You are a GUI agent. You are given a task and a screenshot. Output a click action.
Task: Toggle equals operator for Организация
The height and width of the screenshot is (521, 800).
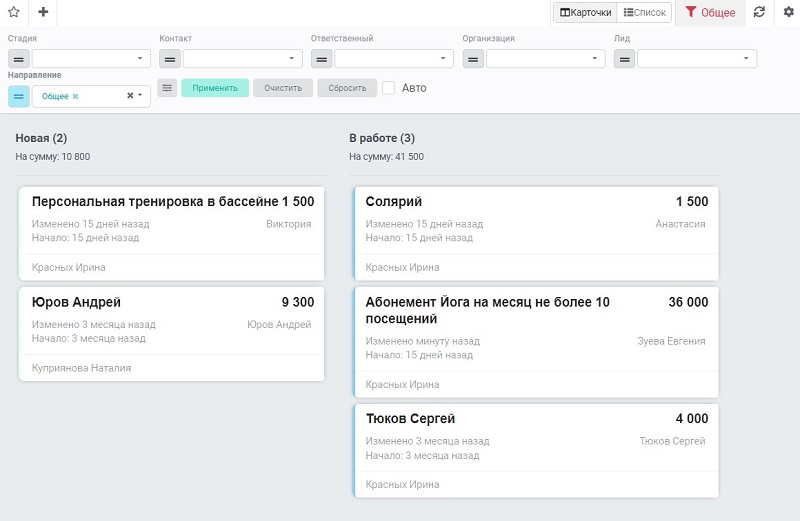click(473, 59)
